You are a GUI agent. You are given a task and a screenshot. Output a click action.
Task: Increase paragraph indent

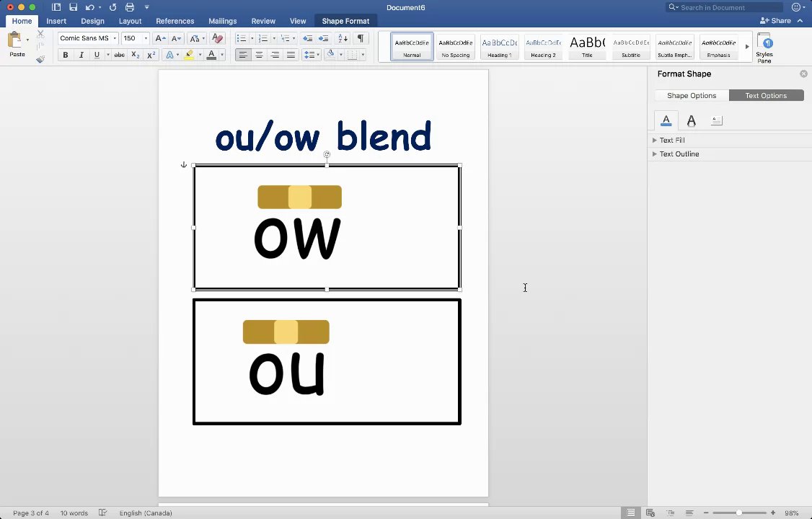click(x=324, y=38)
